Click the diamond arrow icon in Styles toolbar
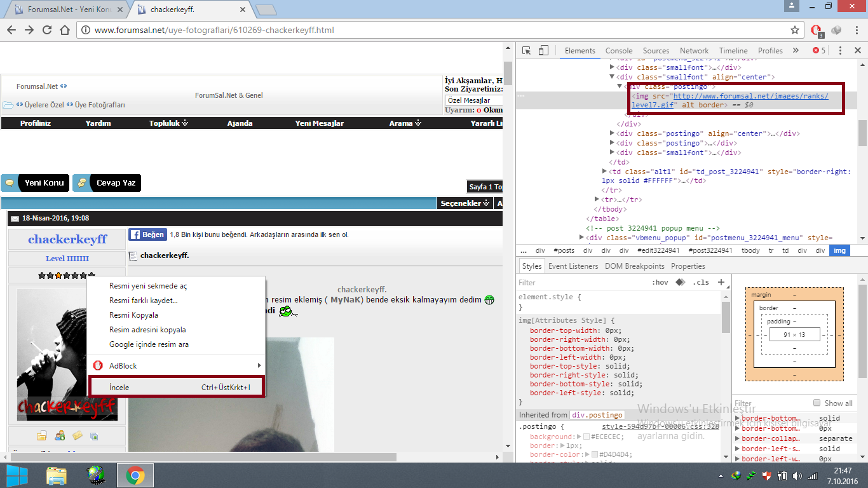 (680, 282)
